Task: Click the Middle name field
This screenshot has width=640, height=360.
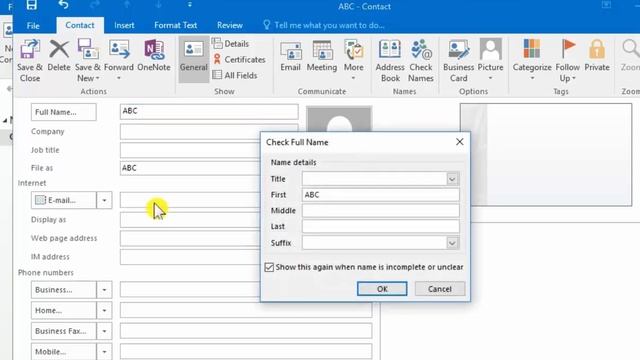Action: tap(380, 211)
